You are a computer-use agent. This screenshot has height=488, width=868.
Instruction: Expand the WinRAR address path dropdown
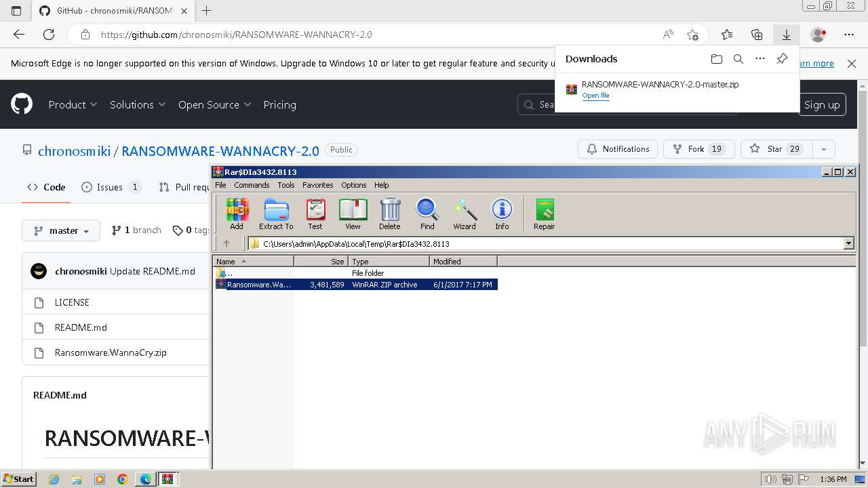848,243
